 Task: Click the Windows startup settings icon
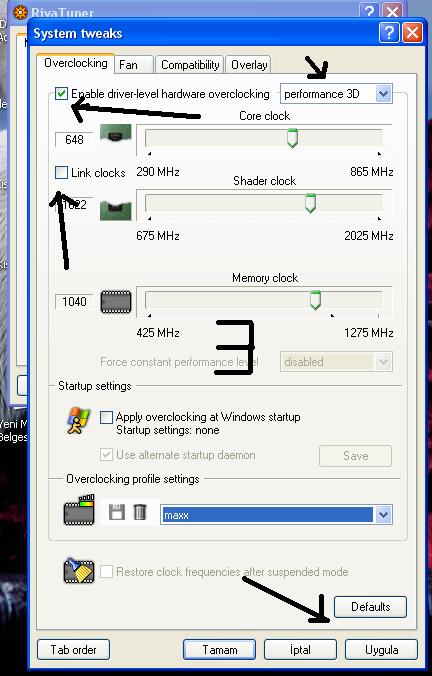tap(78, 420)
